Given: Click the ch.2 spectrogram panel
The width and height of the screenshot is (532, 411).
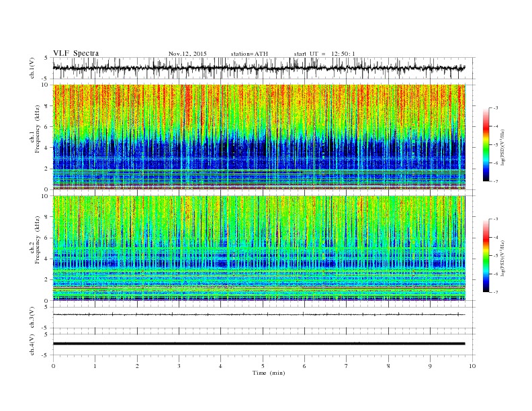Looking at the screenshot, I should pyautogui.click(x=259, y=248).
